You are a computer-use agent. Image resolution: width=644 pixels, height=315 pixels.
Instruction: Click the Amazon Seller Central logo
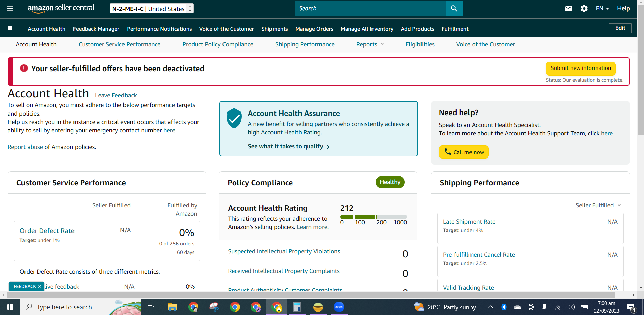[x=61, y=8]
